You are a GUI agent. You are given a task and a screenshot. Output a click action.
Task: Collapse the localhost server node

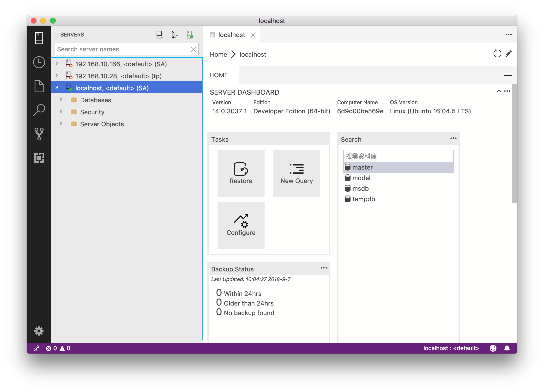(57, 88)
